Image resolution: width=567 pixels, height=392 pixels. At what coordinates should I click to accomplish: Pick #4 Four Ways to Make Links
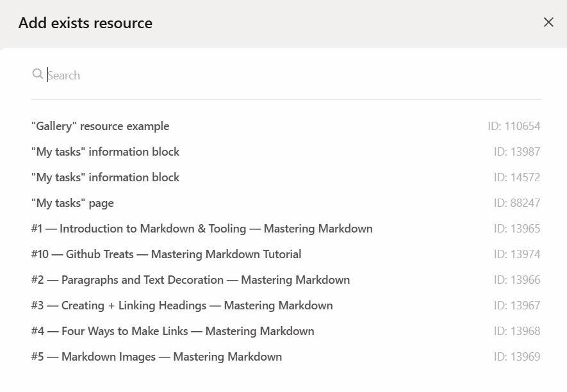(172, 331)
